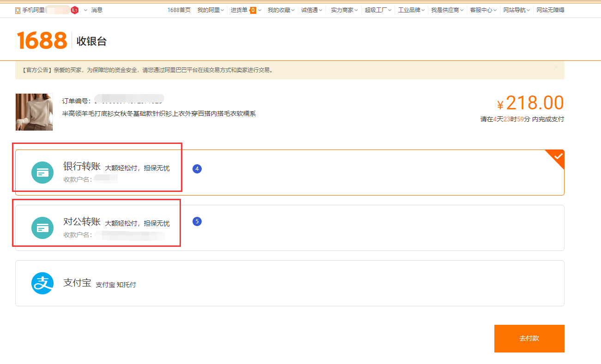Image resolution: width=601 pixels, height=364 pixels.
Task: Click the 支付宝 知托付 slogan text
Action: 116,285
